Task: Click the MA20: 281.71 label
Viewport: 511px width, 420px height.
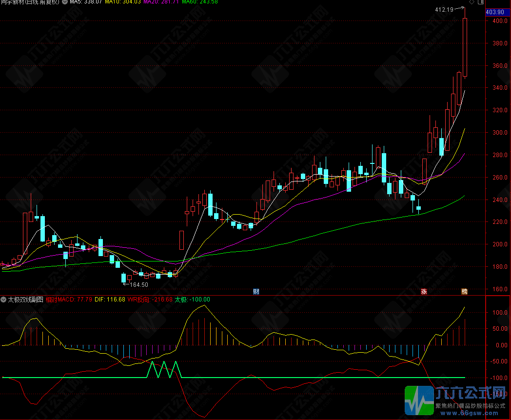Action: [161, 1]
